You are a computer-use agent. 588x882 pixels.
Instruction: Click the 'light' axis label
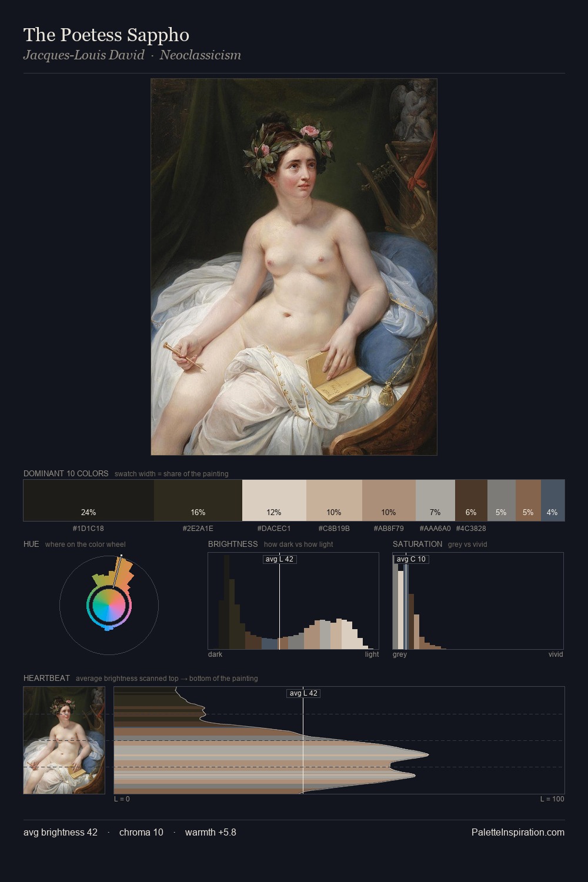372,654
